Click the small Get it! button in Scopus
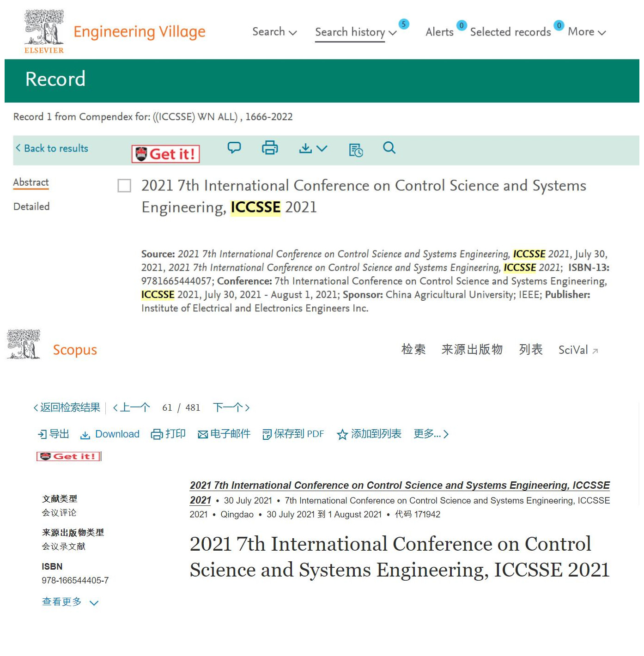This screenshot has height=656, width=644. (69, 456)
